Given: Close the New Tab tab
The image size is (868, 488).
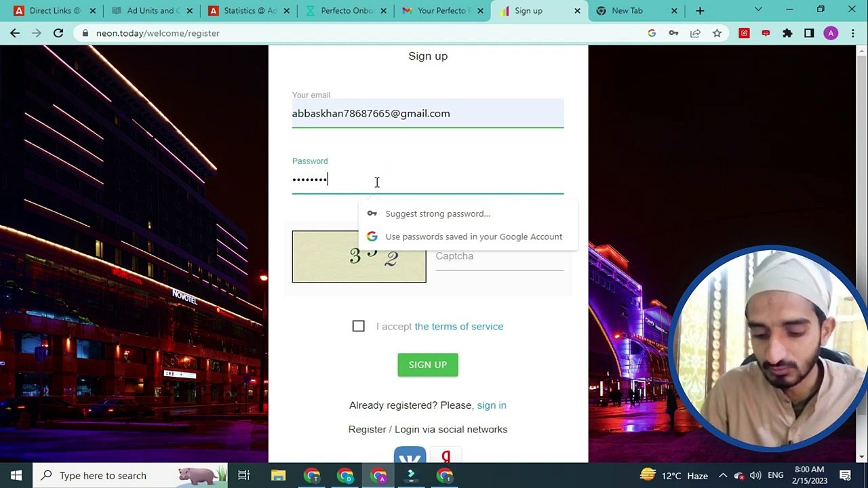Looking at the screenshot, I should click(x=674, y=11).
